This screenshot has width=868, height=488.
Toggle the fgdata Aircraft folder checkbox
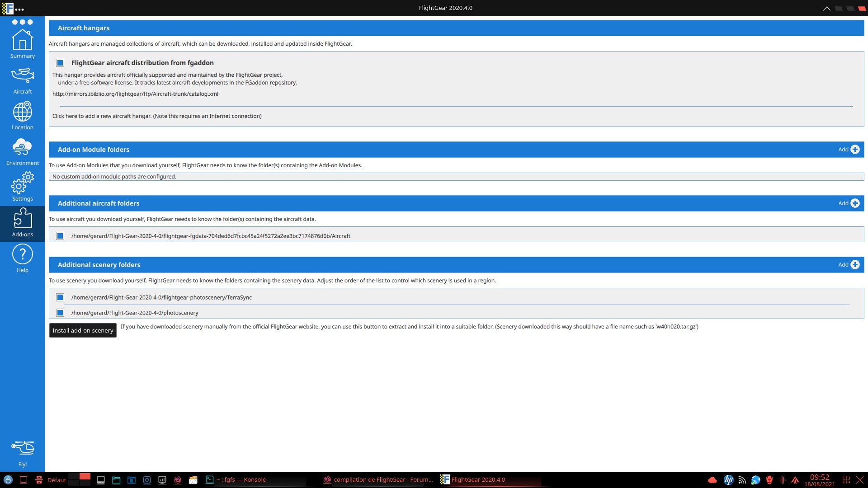60,236
